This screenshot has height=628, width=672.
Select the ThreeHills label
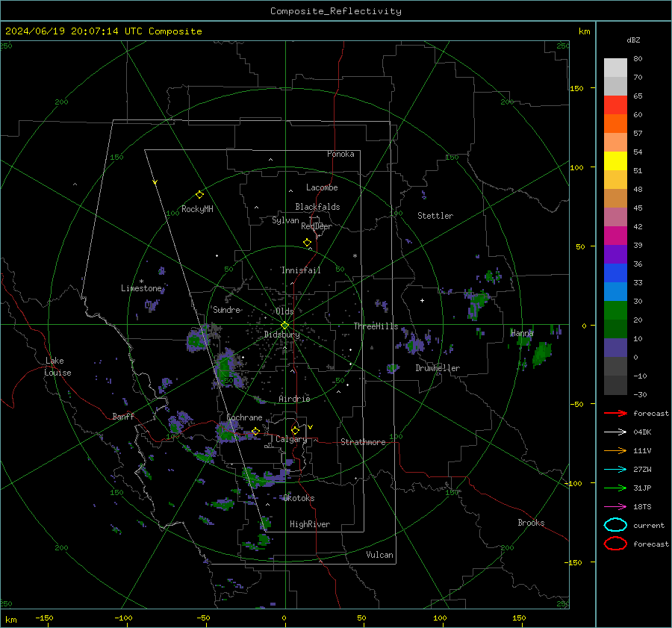click(376, 326)
